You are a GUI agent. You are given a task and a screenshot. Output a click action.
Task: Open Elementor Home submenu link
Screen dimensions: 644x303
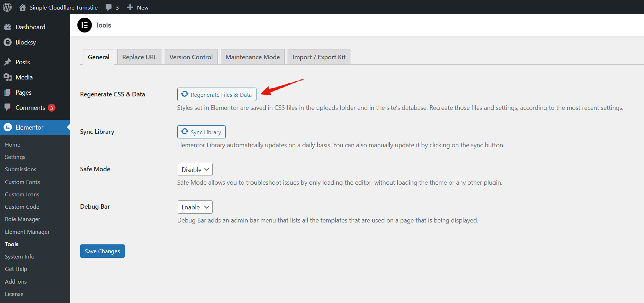[x=13, y=144]
